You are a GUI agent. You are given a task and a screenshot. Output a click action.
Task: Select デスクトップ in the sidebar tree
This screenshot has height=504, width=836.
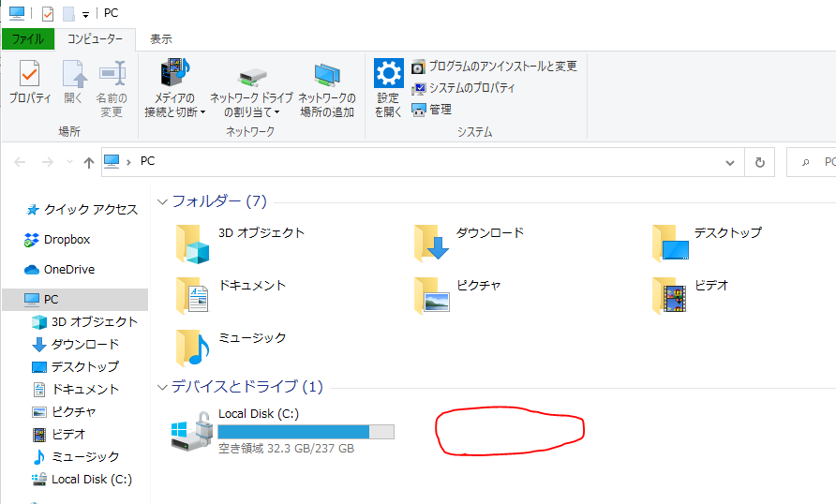click(76, 366)
